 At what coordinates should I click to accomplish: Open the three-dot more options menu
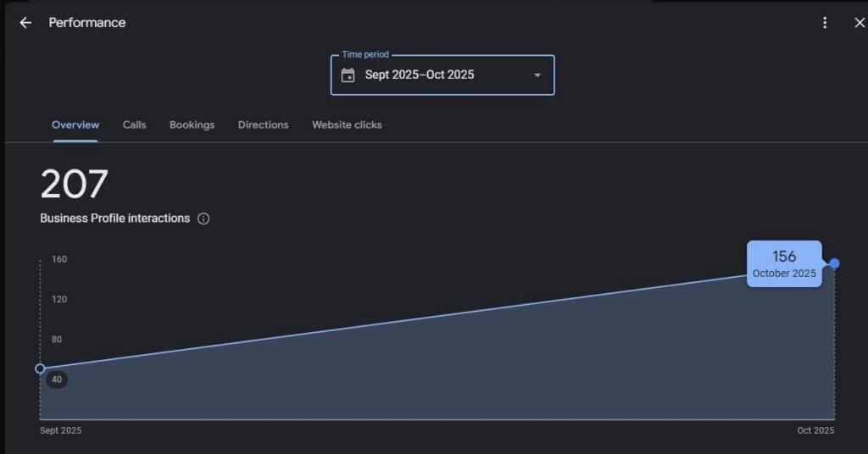(x=825, y=23)
